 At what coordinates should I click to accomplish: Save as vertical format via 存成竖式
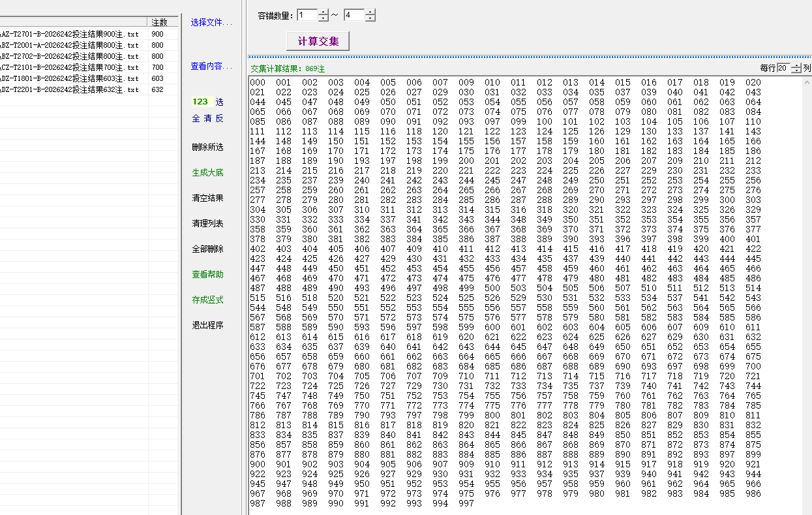point(207,300)
